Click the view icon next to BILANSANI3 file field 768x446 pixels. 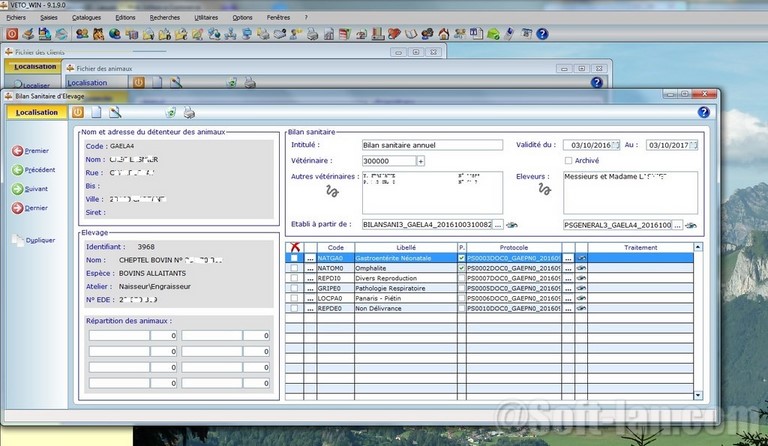point(511,225)
